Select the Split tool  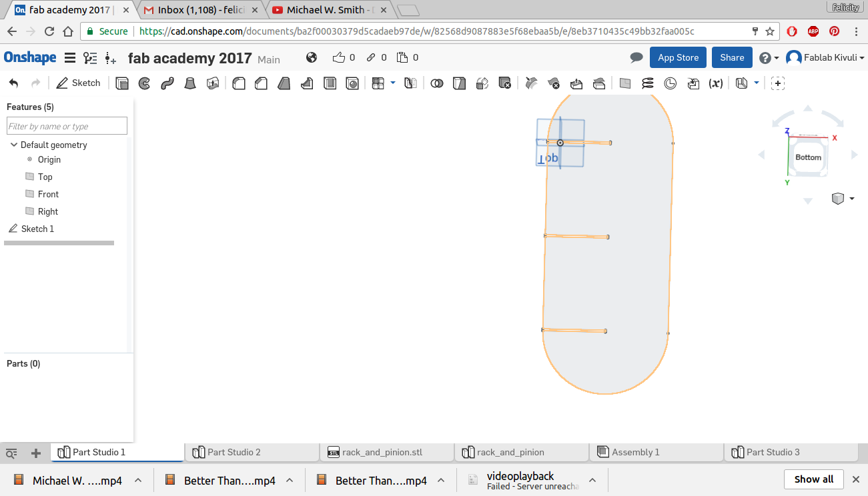[459, 83]
